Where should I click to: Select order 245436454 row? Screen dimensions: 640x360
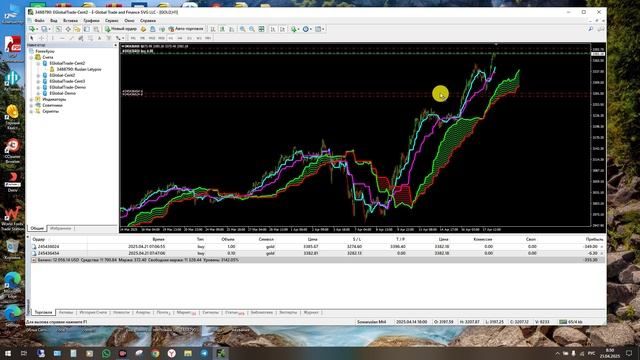[318, 253]
